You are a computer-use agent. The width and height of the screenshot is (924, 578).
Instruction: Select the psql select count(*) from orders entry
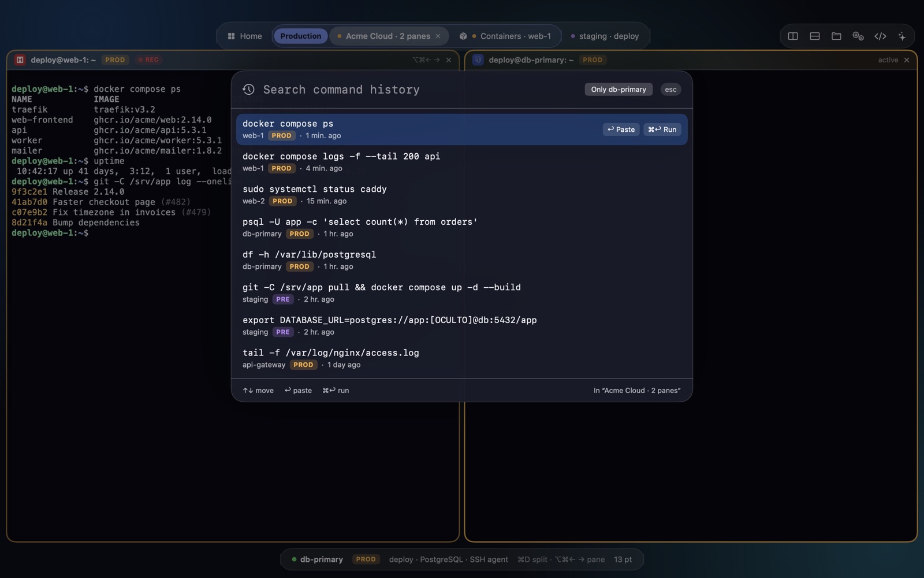tap(461, 228)
